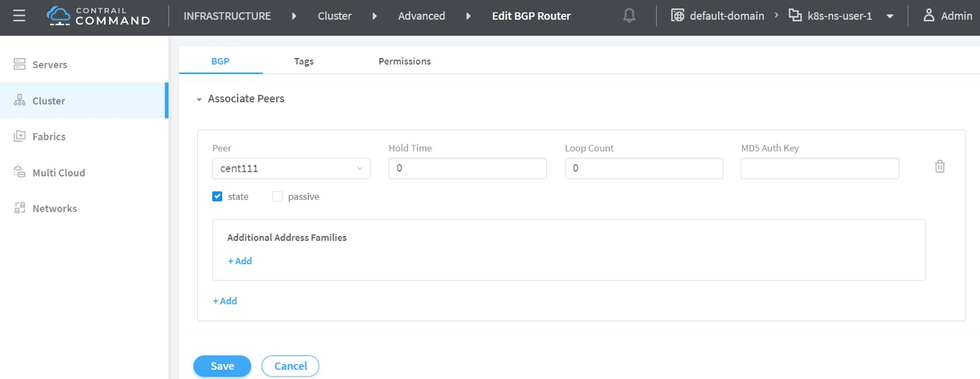Go to Advanced breadcrumb
Screen dimensions: 980x379
click(422, 16)
